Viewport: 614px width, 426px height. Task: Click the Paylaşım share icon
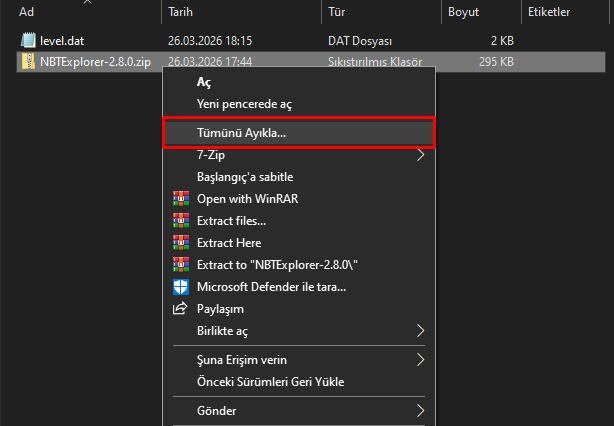[x=180, y=309]
